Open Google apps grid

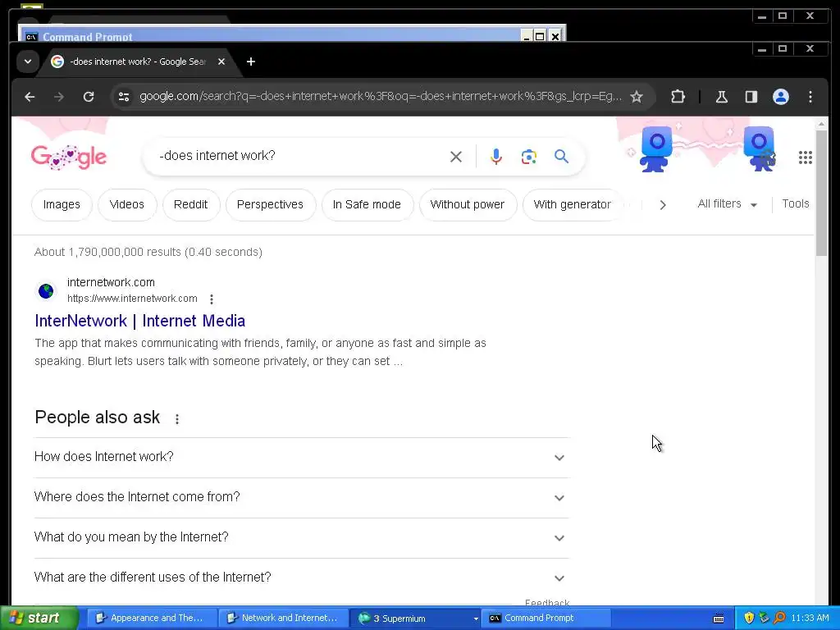pyautogui.click(x=806, y=157)
